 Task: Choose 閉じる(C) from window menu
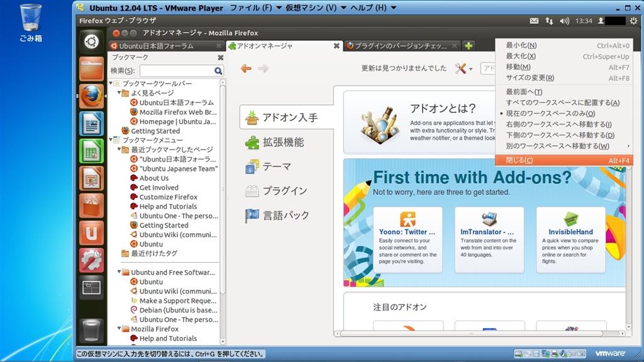[x=564, y=160]
